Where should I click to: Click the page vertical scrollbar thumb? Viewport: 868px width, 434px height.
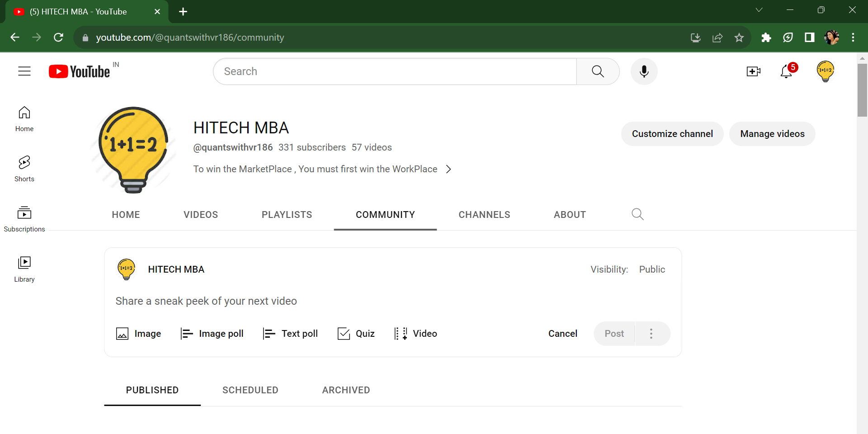coord(862,90)
